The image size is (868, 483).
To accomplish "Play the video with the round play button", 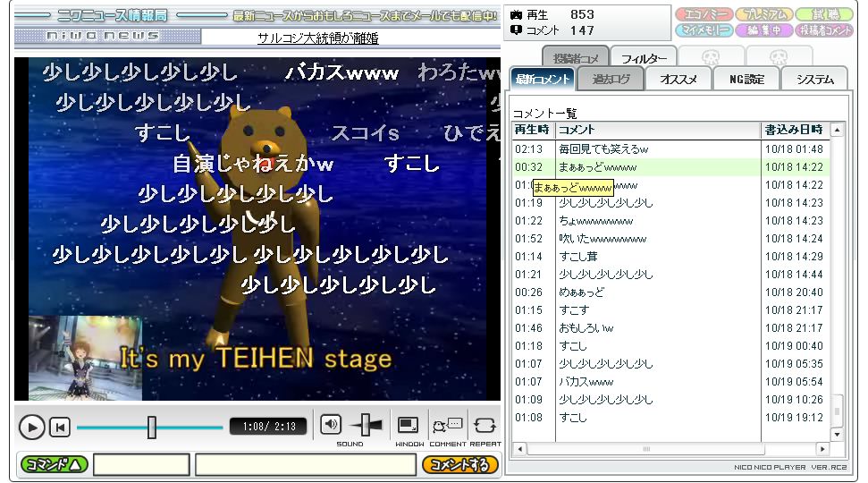I will 31,428.
